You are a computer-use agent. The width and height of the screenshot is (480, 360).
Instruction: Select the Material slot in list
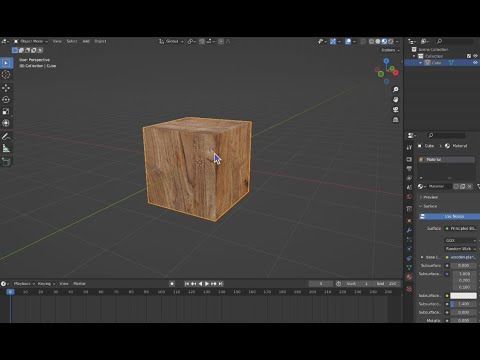447,160
